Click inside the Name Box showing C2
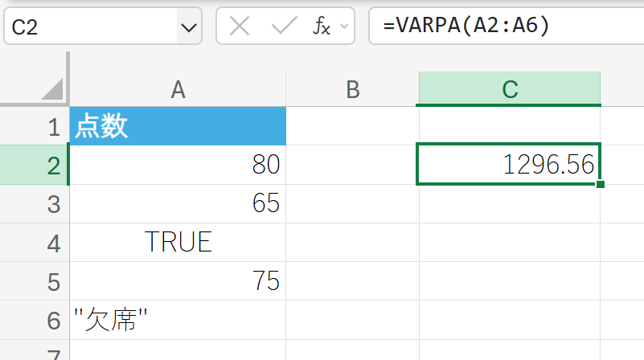 (x=88, y=28)
